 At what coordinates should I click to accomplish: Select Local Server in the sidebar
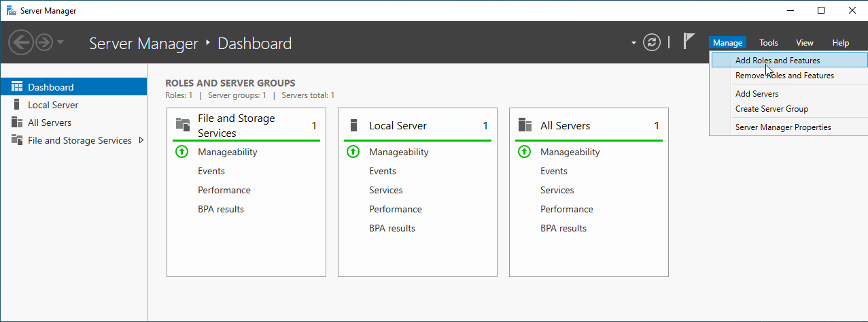coord(73,105)
